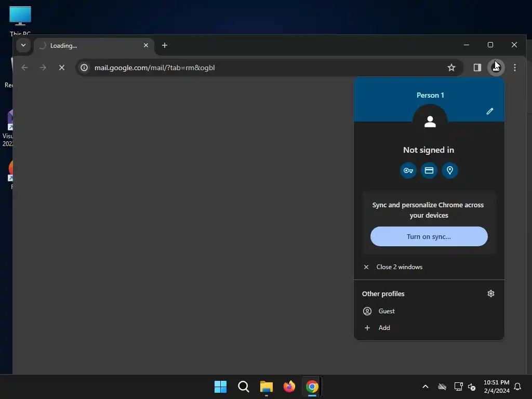Open Guest profile
Viewport: 532px width, 399px height.
coord(429,311)
